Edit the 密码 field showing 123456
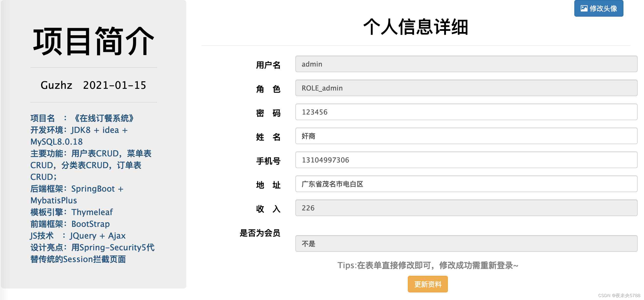Image resolution: width=644 pixels, height=300 pixels. coord(466,112)
